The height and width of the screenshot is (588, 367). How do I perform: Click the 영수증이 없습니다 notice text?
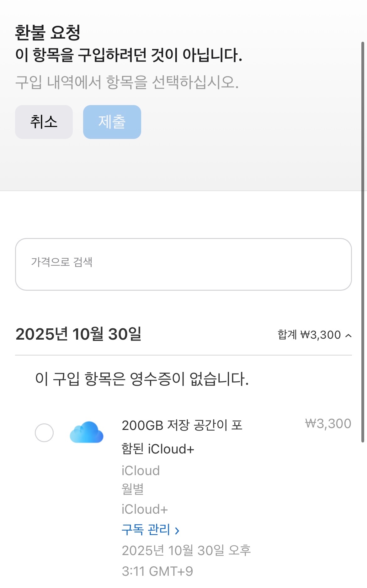click(x=142, y=379)
